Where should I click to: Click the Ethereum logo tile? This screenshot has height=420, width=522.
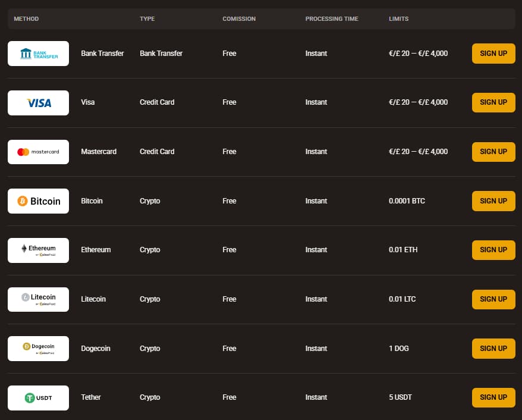click(38, 250)
